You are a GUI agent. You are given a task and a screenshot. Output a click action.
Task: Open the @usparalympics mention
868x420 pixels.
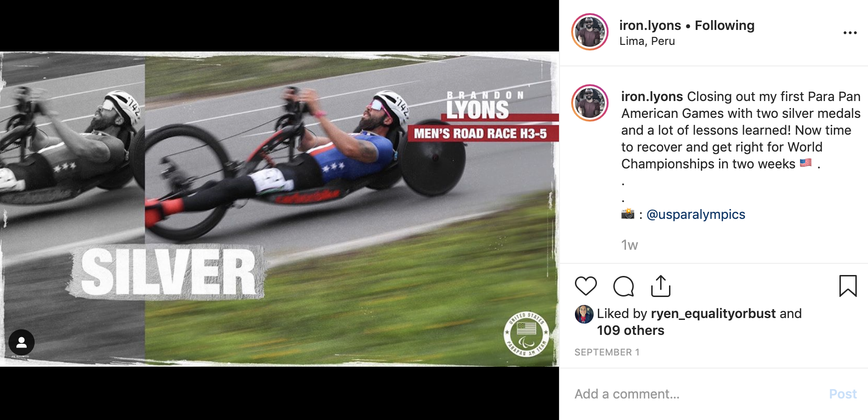(x=696, y=214)
